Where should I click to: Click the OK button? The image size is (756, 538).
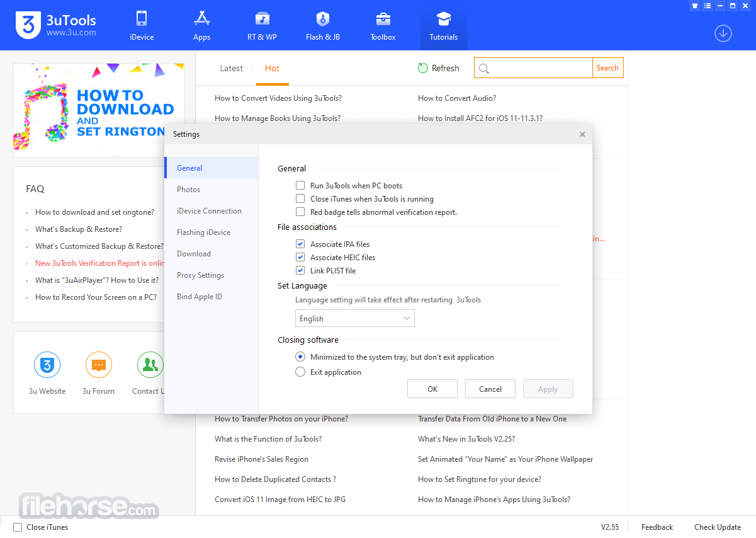pos(432,389)
